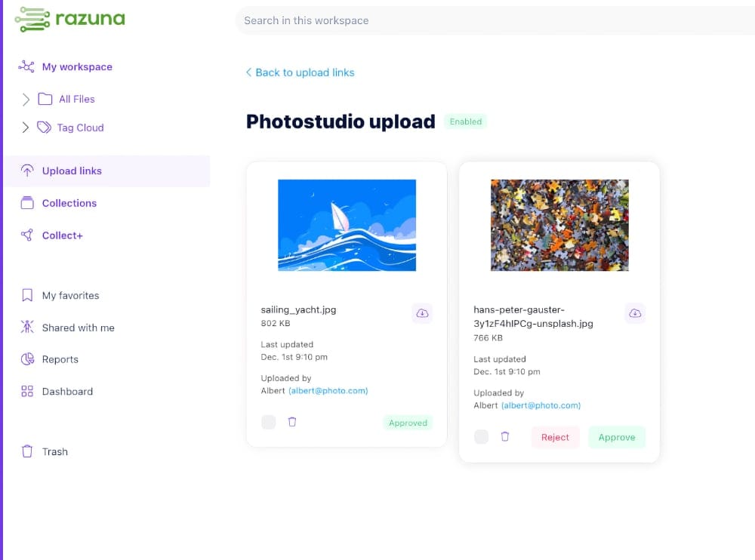Open All Files
The height and width of the screenshot is (560, 755).
76,99
